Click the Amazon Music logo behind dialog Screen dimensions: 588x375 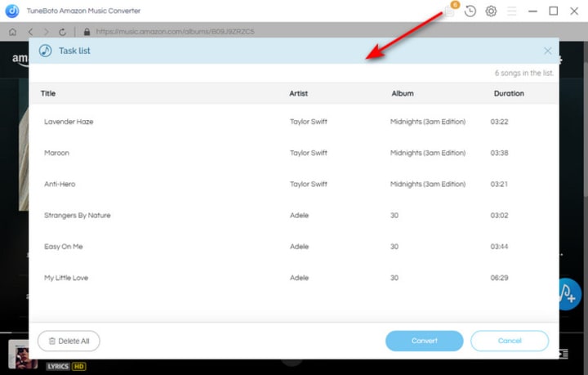(x=20, y=60)
